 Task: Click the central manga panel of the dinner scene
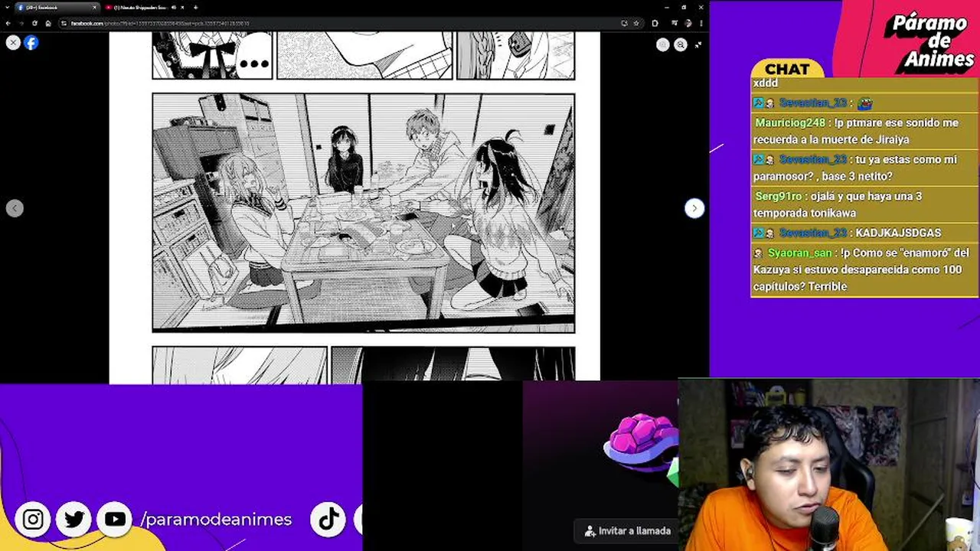(364, 213)
